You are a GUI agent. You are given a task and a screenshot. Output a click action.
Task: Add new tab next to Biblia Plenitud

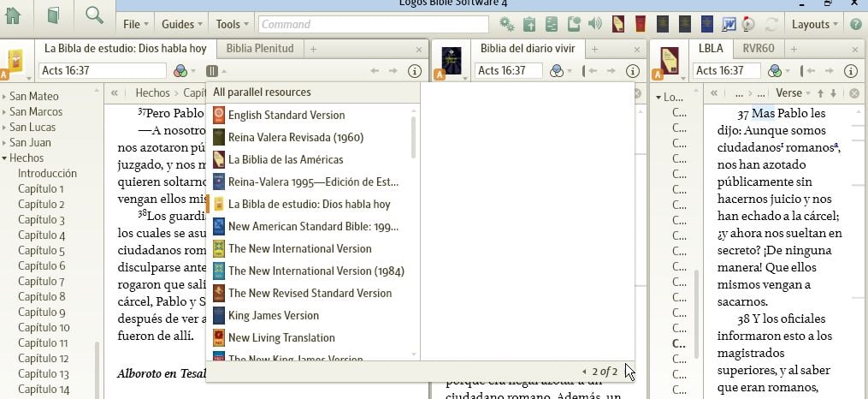pyautogui.click(x=313, y=50)
